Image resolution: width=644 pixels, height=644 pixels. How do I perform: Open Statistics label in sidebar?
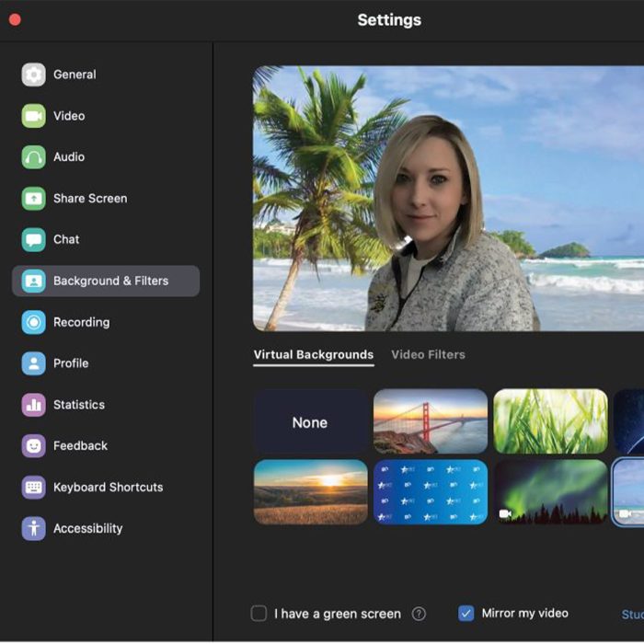tap(79, 405)
